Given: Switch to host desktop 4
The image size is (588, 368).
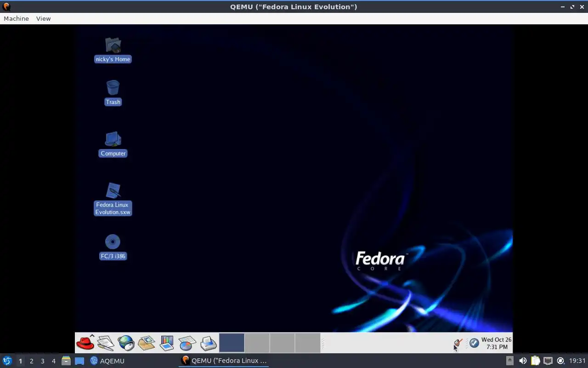Looking at the screenshot, I should (x=53, y=361).
